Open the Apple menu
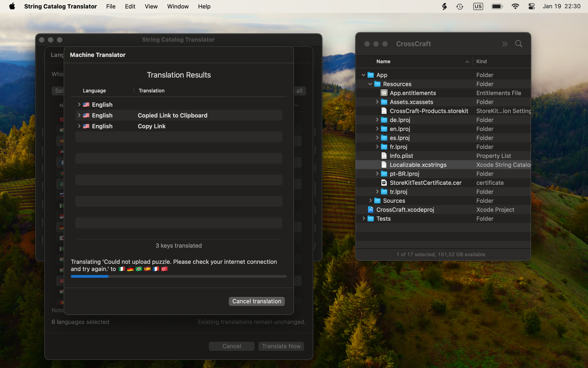The image size is (588, 368). tap(12, 6)
